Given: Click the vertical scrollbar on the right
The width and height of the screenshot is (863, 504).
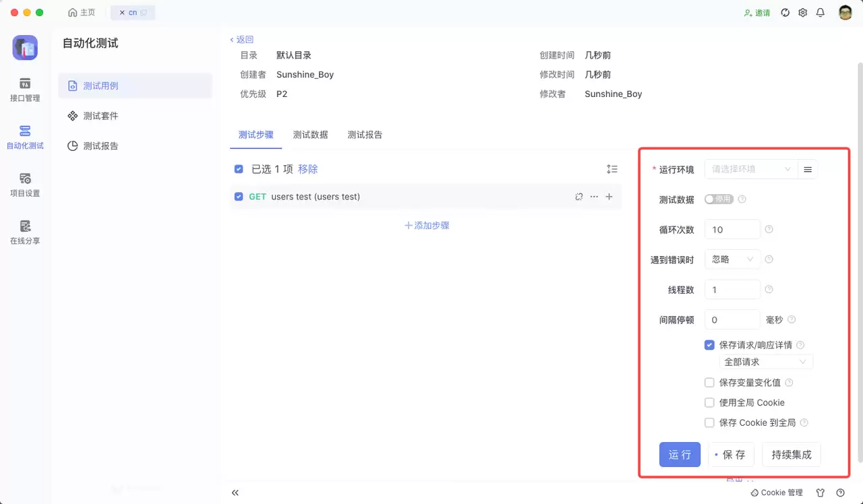Looking at the screenshot, I should tap(860, 263).
